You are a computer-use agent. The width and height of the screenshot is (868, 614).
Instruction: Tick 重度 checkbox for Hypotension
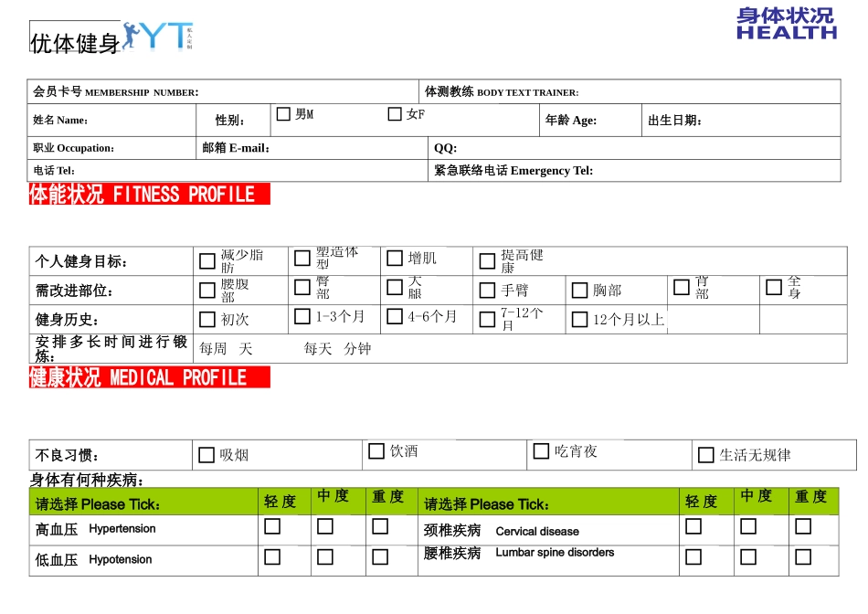tap(380, 557)
